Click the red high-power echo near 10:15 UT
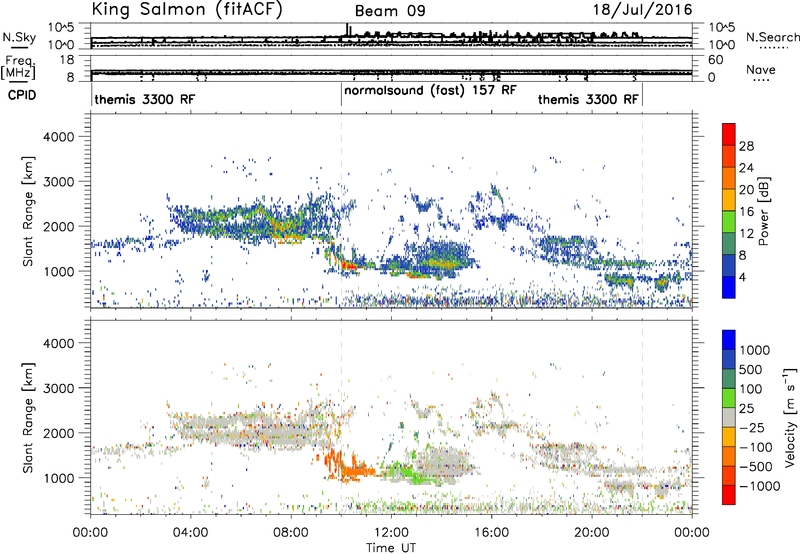The height and width of the screenshot is (554, 800). pyautogui.click(x=350, y=265)
